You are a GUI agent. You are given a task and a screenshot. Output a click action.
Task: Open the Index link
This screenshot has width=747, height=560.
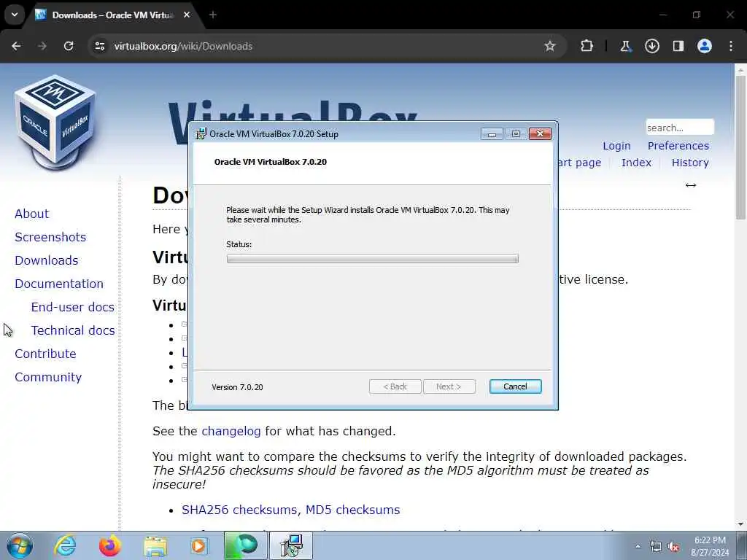[636, 163]
